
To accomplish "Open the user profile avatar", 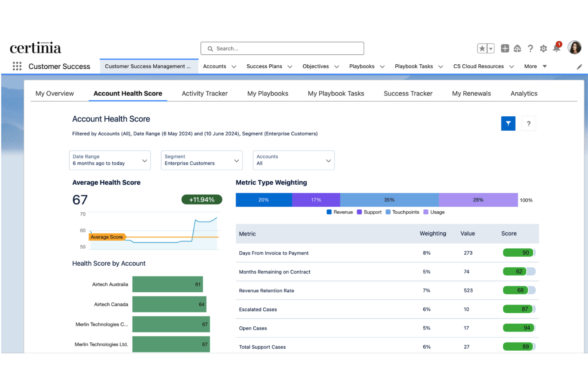I will [574, 47].
